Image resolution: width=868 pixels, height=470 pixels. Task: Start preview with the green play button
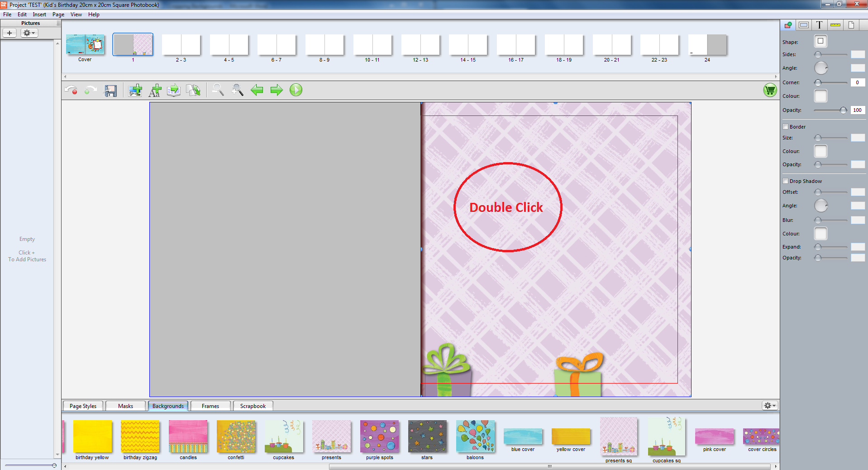pos(296,90)
